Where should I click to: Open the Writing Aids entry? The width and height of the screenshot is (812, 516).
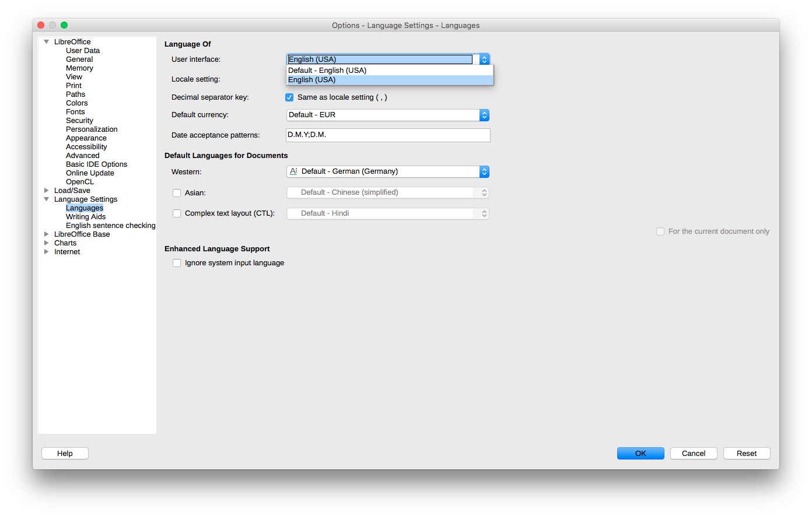pyautogui.click(x=86, y=217)
